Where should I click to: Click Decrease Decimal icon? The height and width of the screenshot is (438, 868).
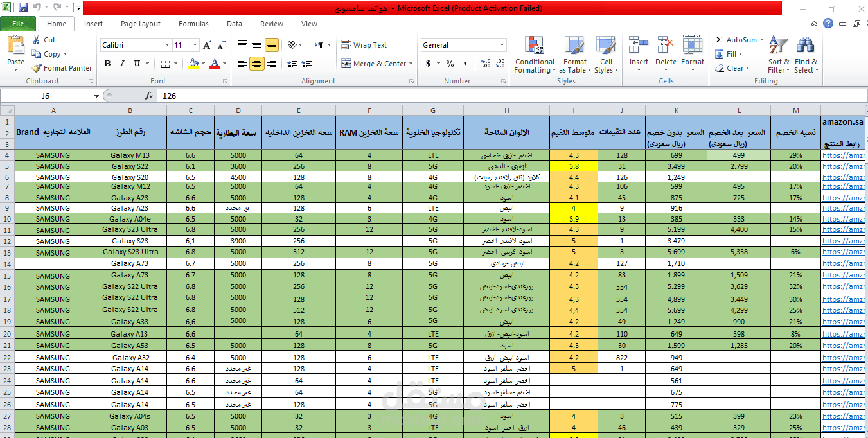(500, 64)
